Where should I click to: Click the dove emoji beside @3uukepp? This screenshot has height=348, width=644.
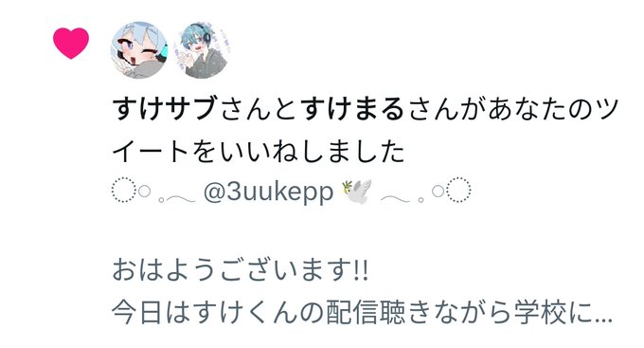356,191
